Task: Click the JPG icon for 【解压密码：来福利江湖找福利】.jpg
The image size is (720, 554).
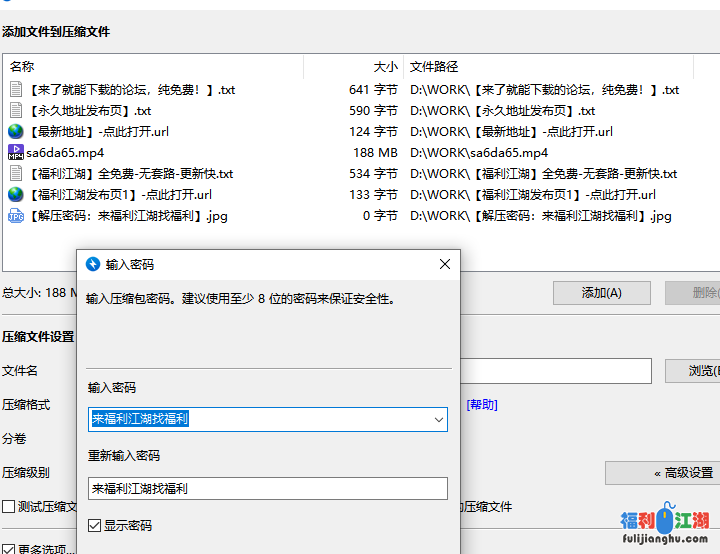Action: 16,216
